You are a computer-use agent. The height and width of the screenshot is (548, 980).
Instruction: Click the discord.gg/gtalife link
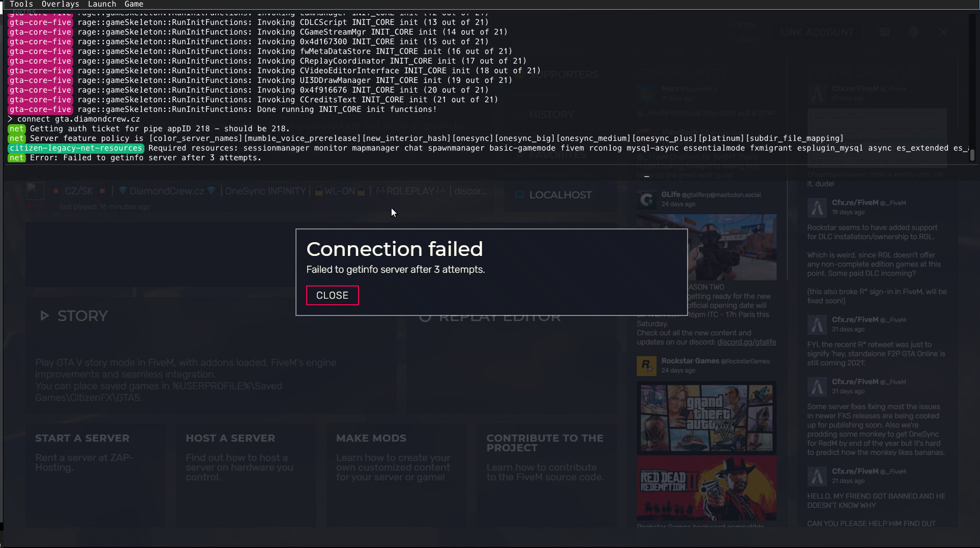746,342
